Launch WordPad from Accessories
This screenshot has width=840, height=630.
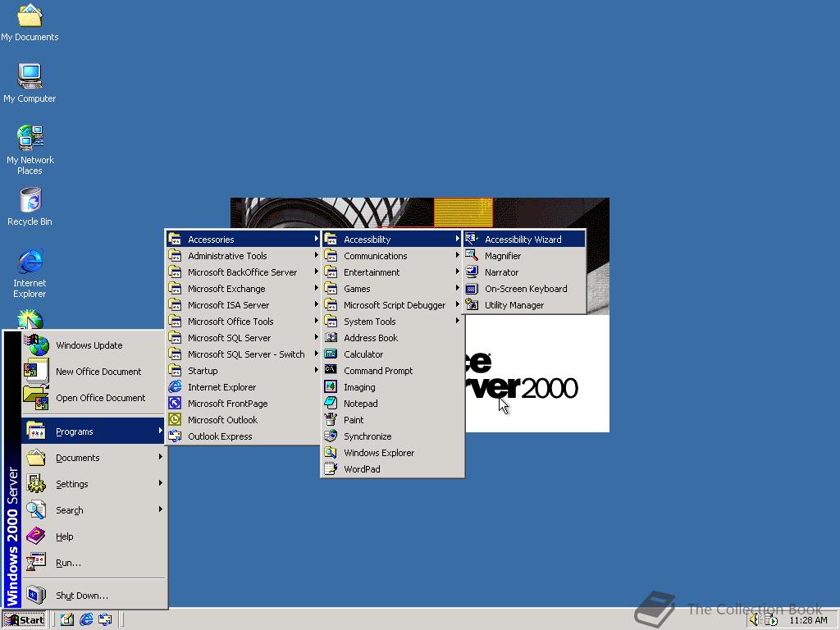pyautogui.click(x=392, y=468)
